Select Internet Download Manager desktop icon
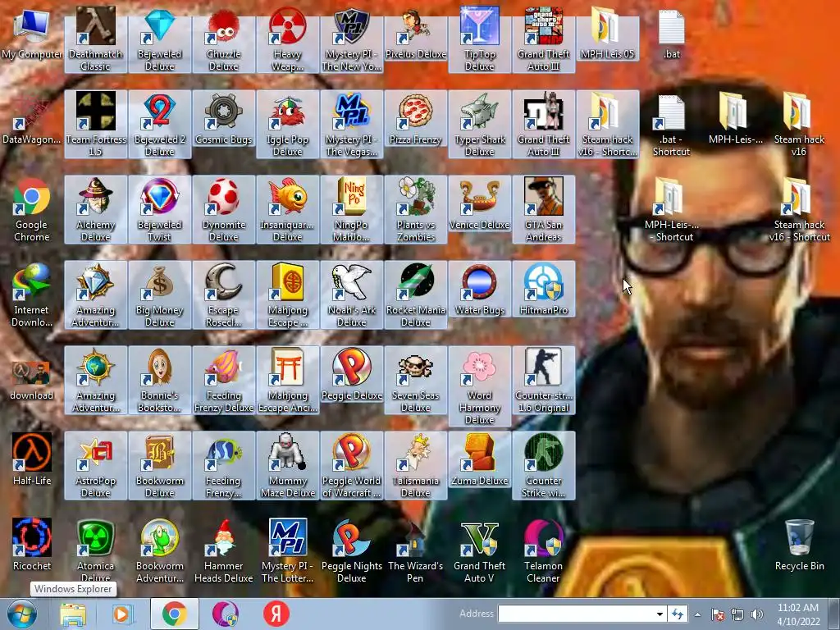 pos(32,294)
